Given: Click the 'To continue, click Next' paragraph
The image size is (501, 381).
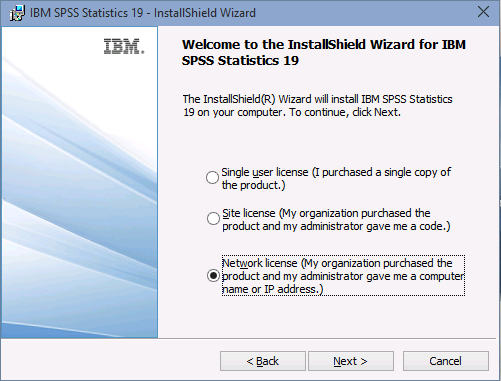Looking at the screenshot, I should click(317, 106).
